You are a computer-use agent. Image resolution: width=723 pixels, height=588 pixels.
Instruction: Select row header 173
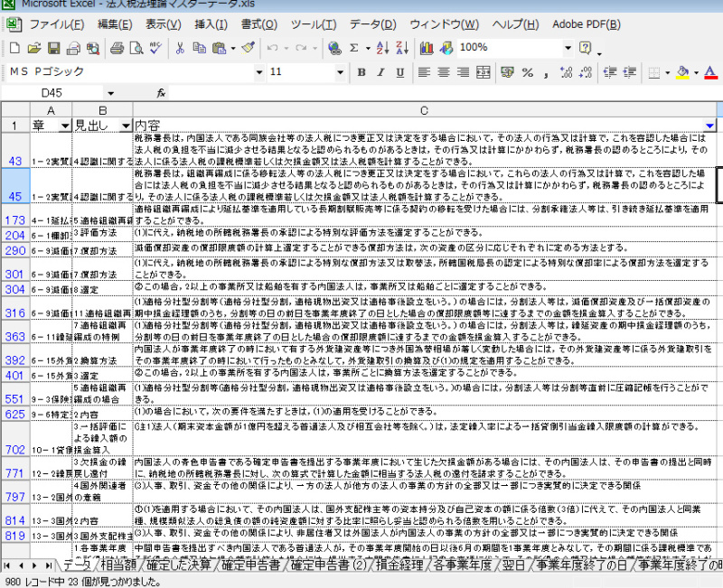click(15, 215)
